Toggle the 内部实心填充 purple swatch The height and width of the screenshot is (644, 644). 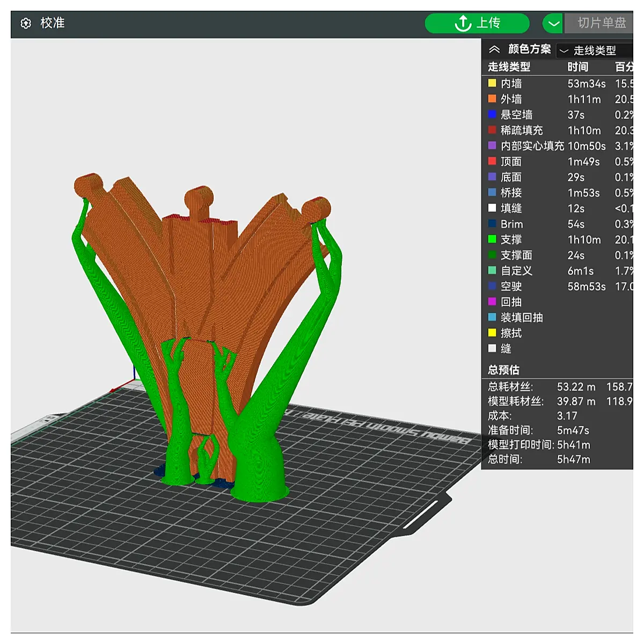click(492, 145)
